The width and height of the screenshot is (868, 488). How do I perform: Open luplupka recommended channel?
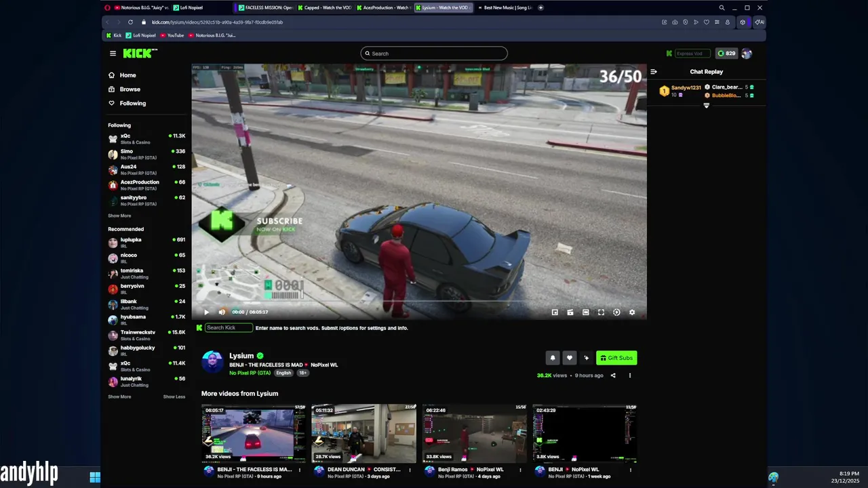pos(146,243)
